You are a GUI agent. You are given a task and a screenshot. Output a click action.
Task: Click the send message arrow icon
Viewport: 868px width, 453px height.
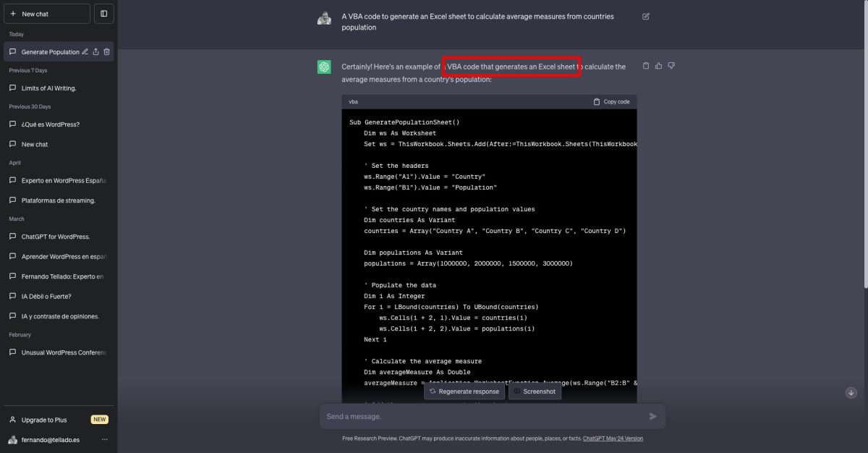(653, 416)
